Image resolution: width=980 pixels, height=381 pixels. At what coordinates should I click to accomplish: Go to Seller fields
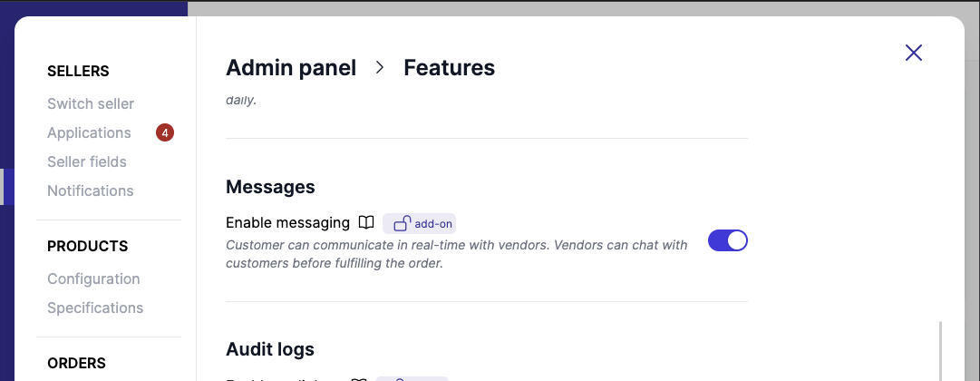[87, 161]
